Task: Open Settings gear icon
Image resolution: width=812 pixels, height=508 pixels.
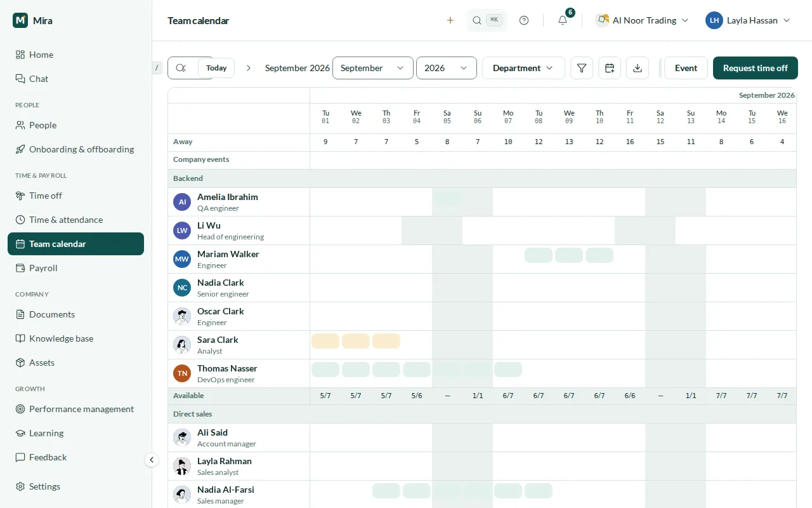Action: tap(20, 486)
